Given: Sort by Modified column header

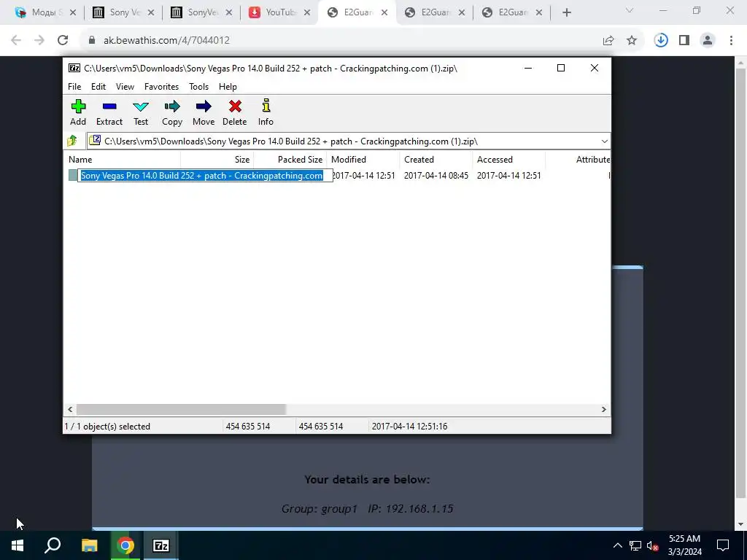Looking at the screenshot, I should (x=363, y=160).
